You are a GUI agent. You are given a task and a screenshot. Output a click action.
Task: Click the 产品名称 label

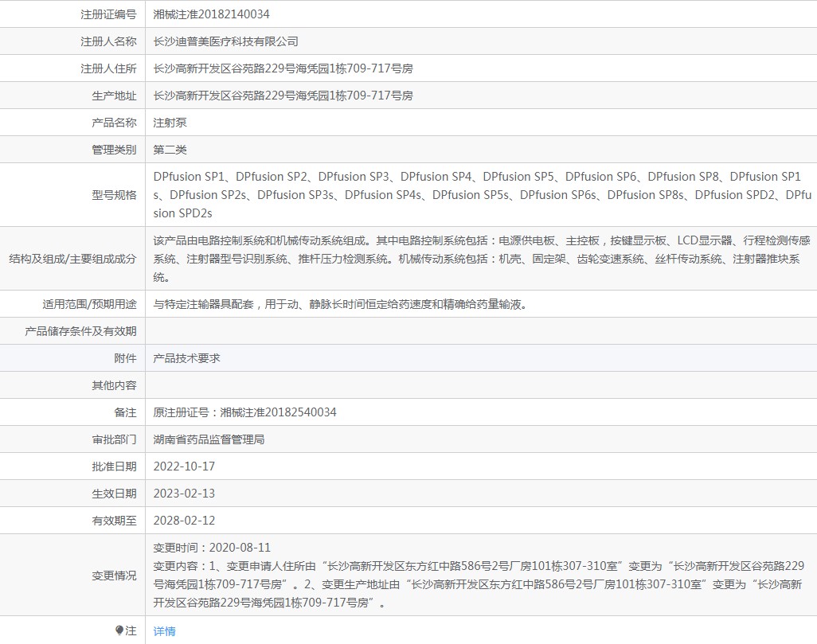pos(114,123)
